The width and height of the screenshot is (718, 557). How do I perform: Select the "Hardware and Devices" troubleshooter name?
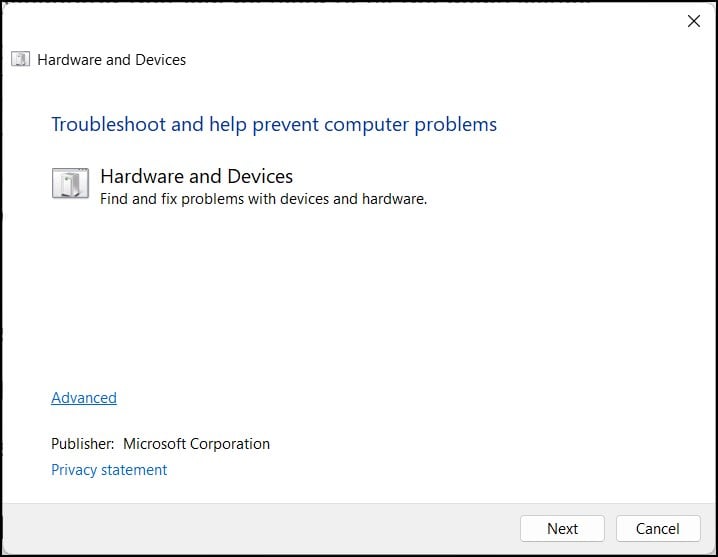click(196, 176)
